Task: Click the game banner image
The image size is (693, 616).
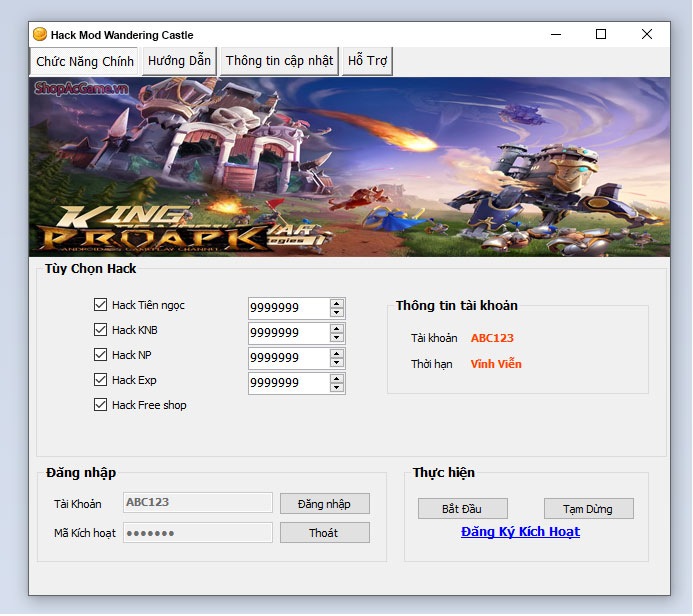Action: pos(349,167)
